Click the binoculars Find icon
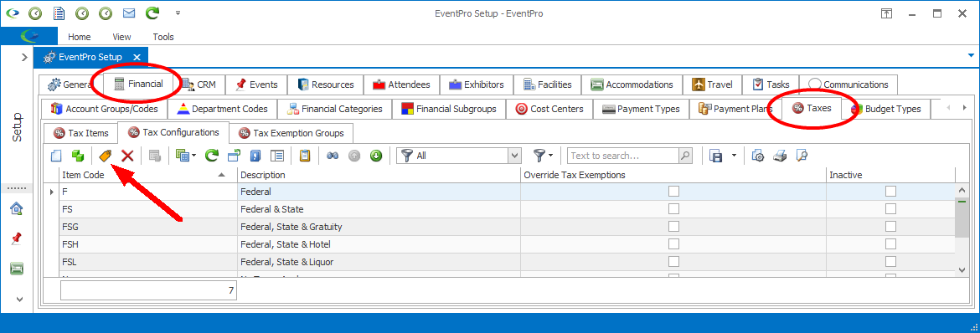 (333, 156)
